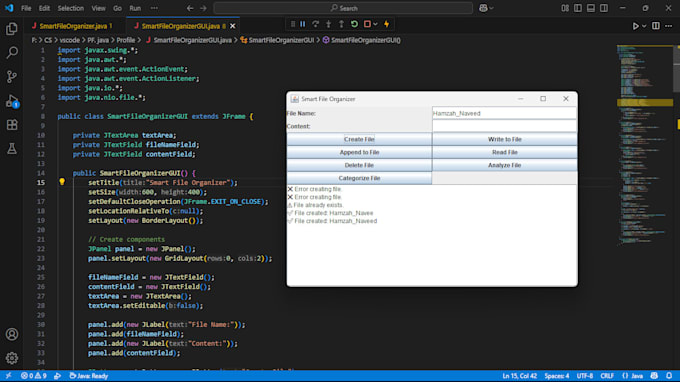The width and height of the screenshot is (680, 382).
Task: Toggle the secondary side bar
Action: (604, 8)
